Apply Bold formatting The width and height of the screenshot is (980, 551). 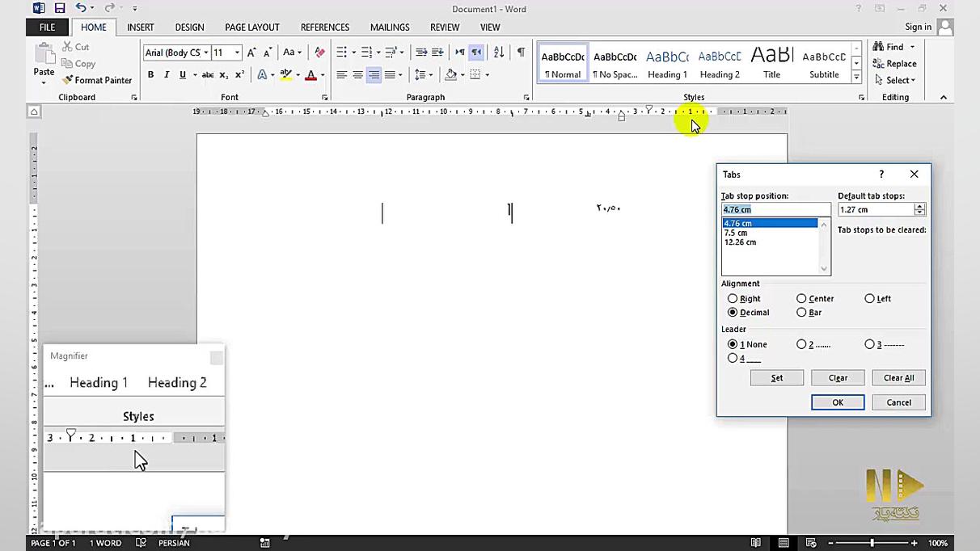[x=150, y=75]
